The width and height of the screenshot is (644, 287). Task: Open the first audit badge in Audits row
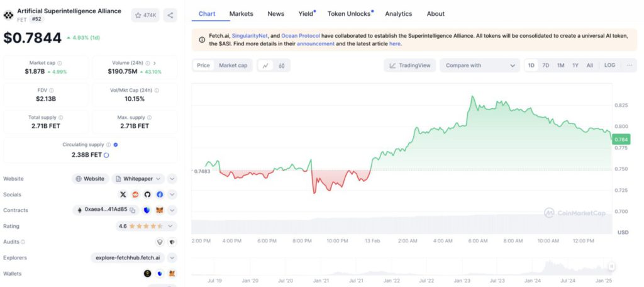tap(160, 242)
